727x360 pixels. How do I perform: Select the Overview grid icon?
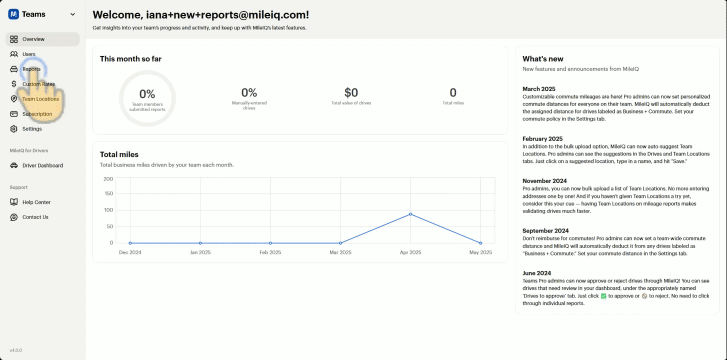pyautogui.click(x=14, y=39)
